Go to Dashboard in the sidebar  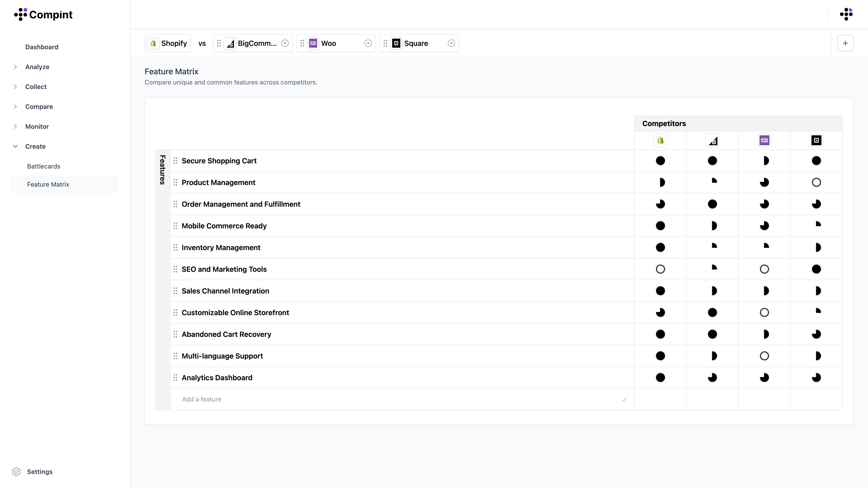41,47
